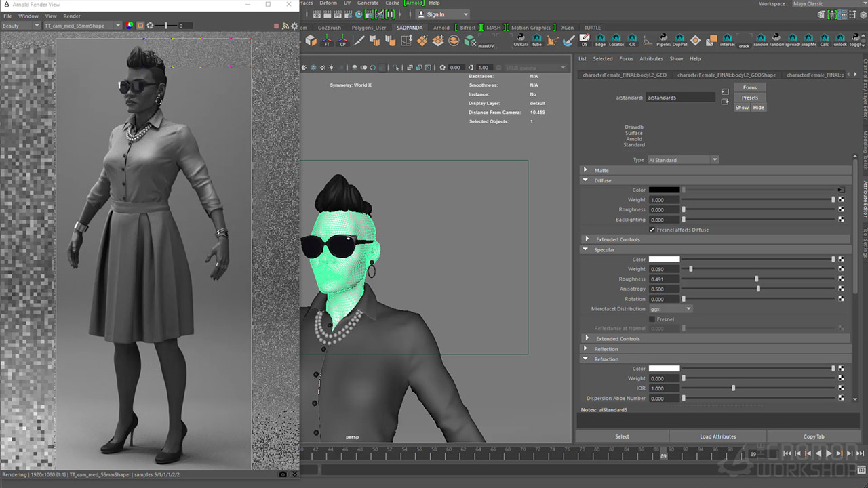Toggle crop region button in Render View

click(x=140, y=26)
